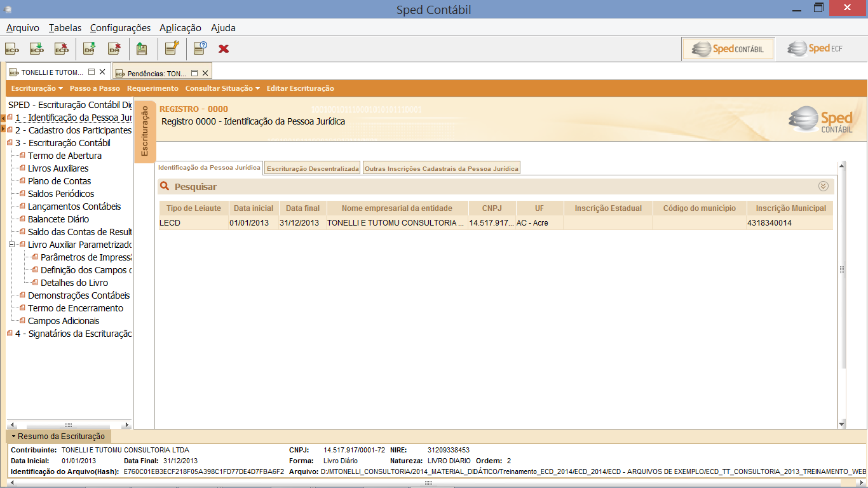The image size is (868, 488).
Task: Expand the Pesquisar panel with the chevron
Action: (824, 186)
